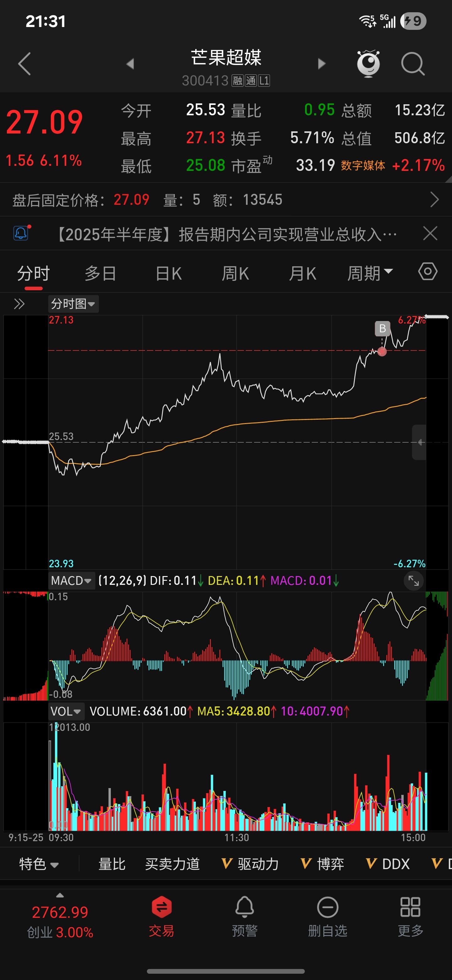
Task: Tap the system home gesture bar
Action: tap(226, 971)
